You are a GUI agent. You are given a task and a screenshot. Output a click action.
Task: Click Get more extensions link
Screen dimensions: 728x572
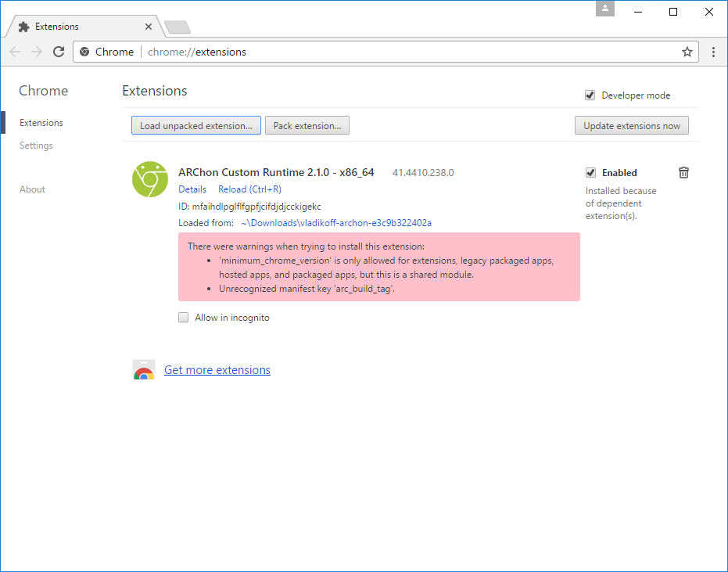(x=217, y=370)
